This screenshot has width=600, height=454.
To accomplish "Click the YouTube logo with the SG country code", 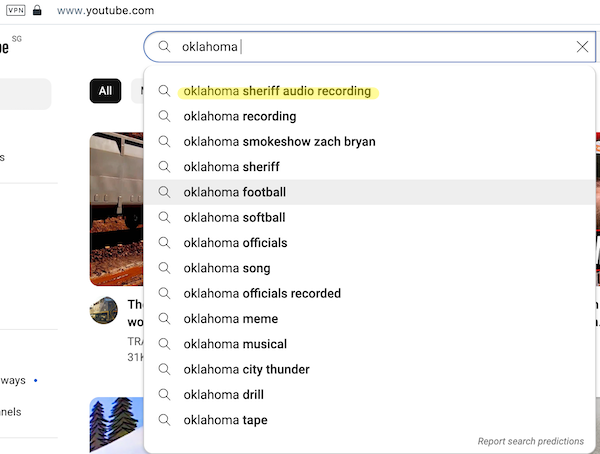I will pos(10,46).
